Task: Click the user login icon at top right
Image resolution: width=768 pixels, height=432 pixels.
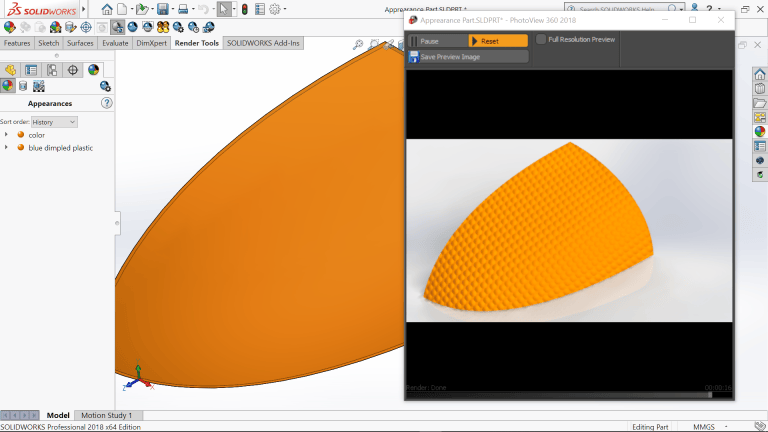Action: (694, 8)
